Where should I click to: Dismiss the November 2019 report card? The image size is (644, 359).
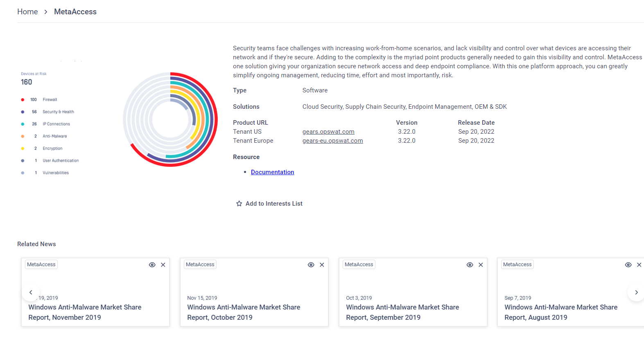163,265
